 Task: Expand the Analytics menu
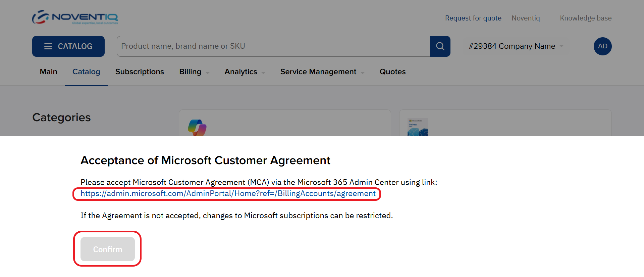point(245,72)
